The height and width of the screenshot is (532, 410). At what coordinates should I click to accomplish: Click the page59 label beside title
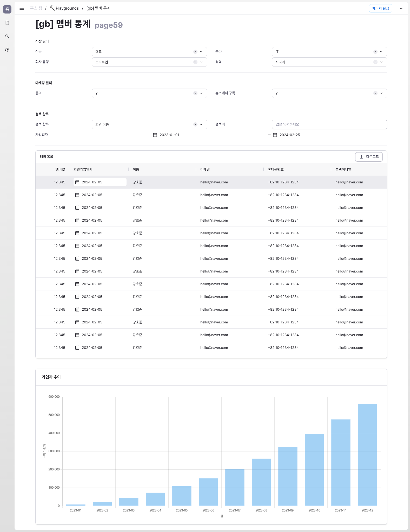[109, 25]
